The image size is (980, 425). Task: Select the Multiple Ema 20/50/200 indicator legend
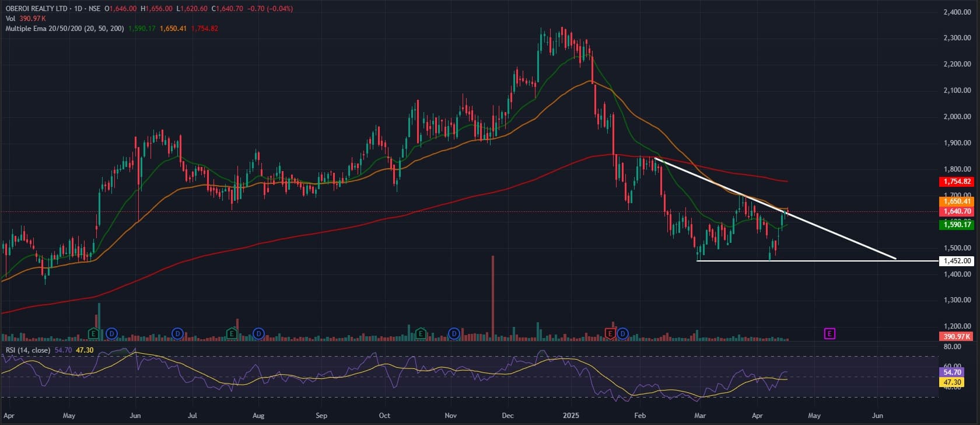click(x=64, y=29)
